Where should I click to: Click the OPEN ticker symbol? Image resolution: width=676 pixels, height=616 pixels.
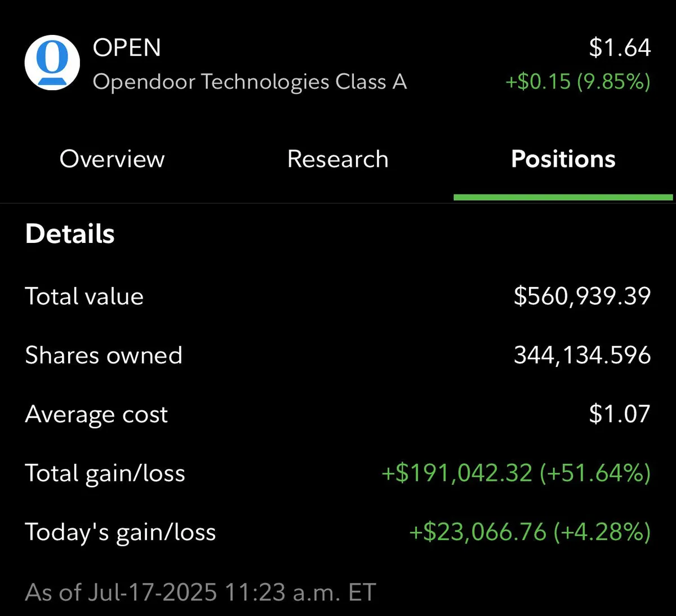(x=127, y=48)
